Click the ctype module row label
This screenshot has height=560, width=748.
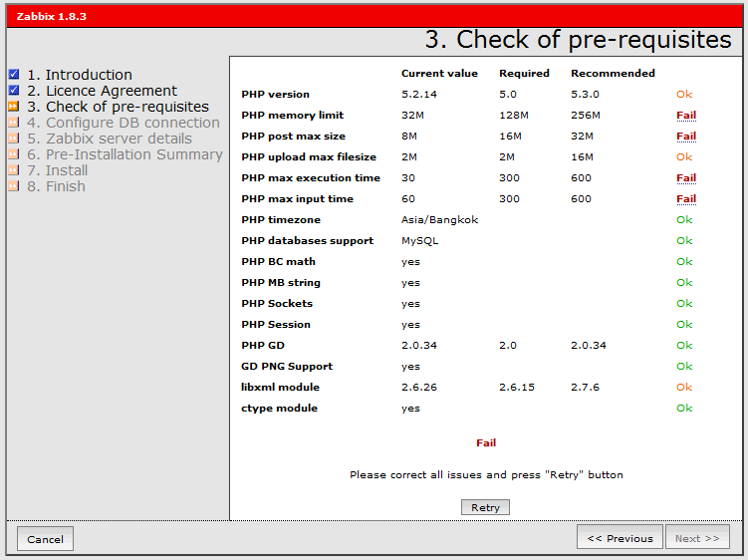pyautogui.click(x=279, y=409)
